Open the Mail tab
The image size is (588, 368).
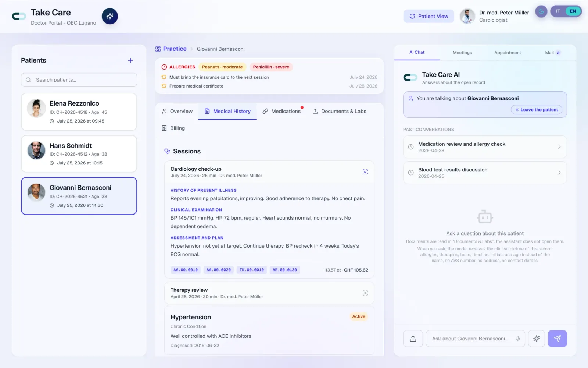point(552,53)
